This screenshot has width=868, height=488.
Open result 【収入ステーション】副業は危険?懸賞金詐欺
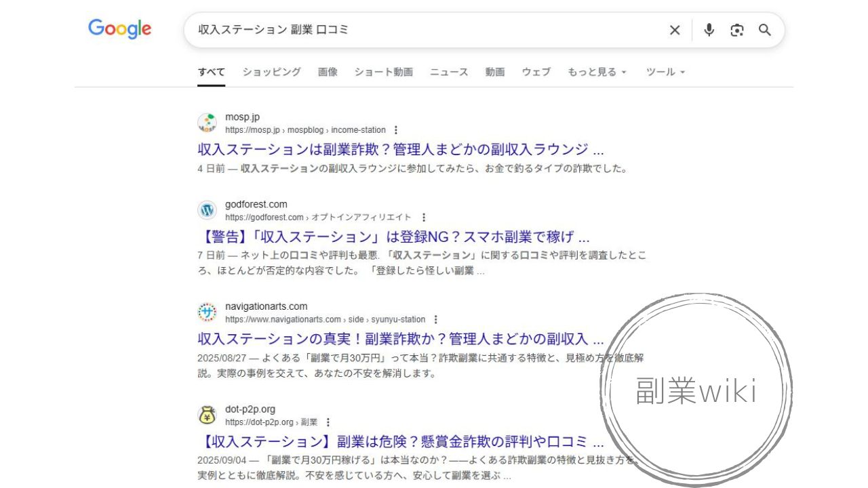click(x=401, y=442)
